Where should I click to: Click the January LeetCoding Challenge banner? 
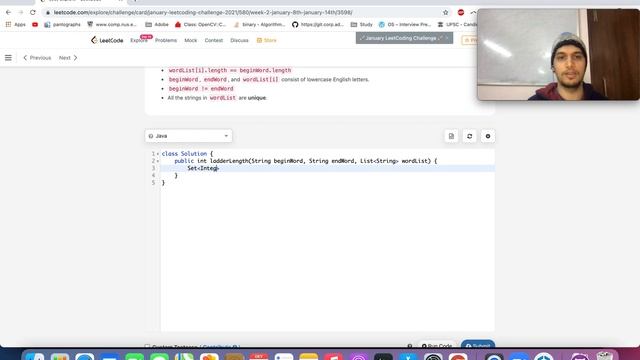(x=404, y=38)
